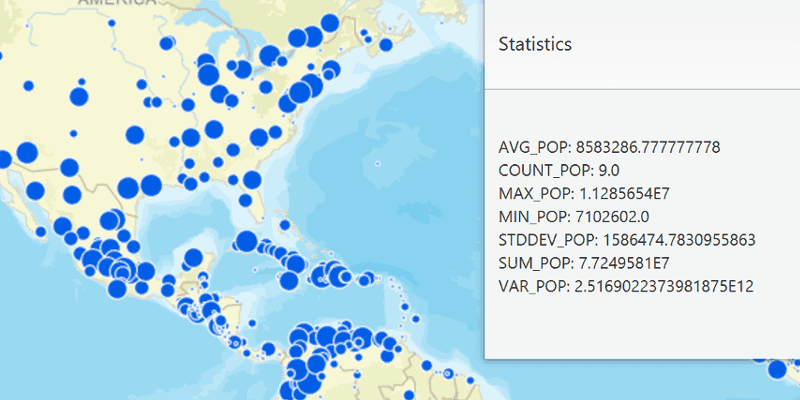Select the COUNT_POP value line

pyautogui.click(x=559, y=170)
